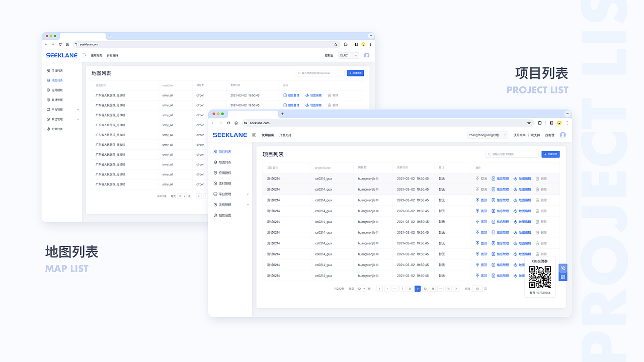Viewport: 644px width, 362px height.
Task: Open page-size 12 dropdown in project-list pagination
Action: click(361, 289)
